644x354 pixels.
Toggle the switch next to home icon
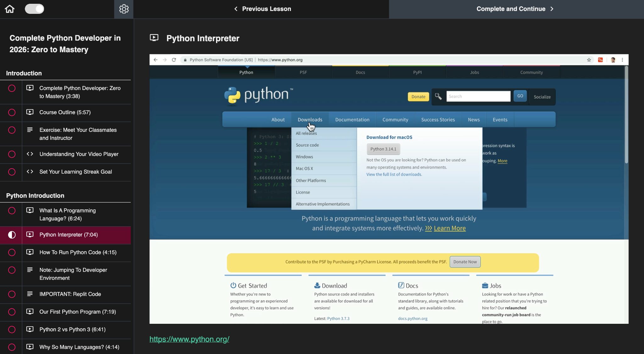(x=35, y=9)
